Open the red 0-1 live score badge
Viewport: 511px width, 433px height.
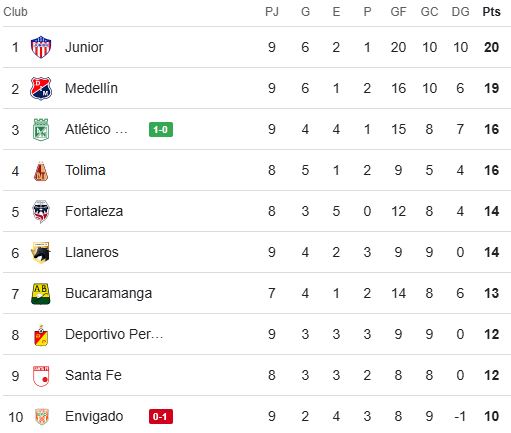pos(161,417)
